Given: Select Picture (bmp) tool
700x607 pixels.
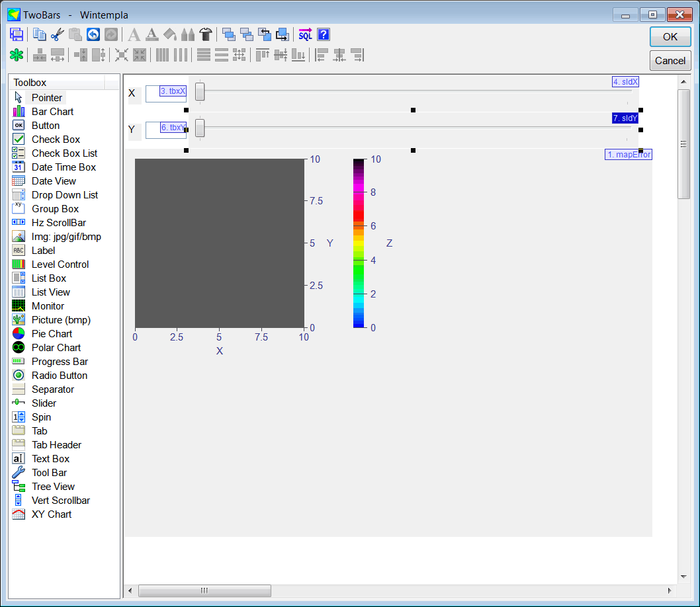Looking at the screenshot, I should tap(61, 320).
